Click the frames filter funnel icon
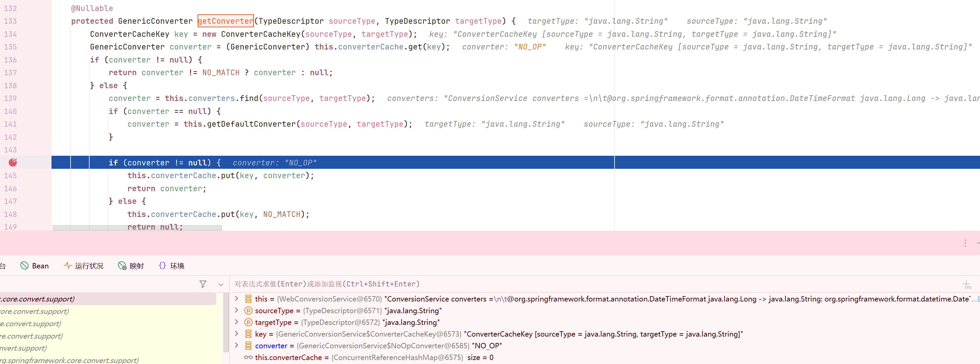 [203, 284]
